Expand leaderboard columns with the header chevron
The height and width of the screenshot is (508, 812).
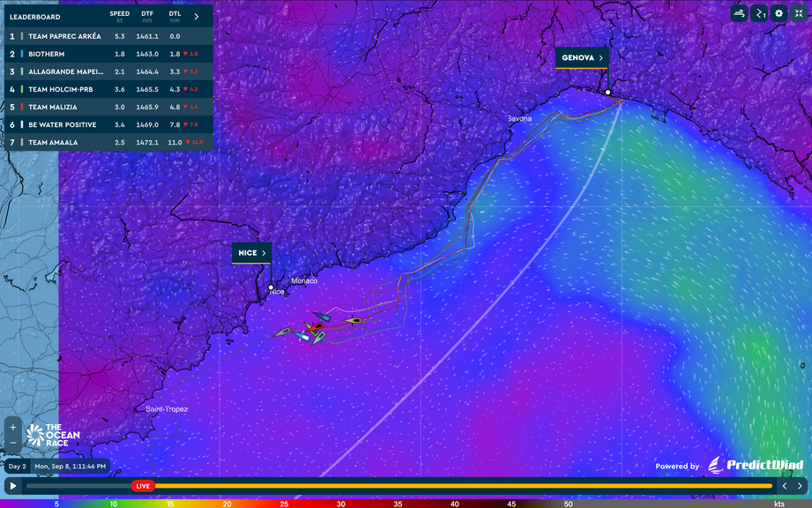pyautogui.click(x=197, y=17)
